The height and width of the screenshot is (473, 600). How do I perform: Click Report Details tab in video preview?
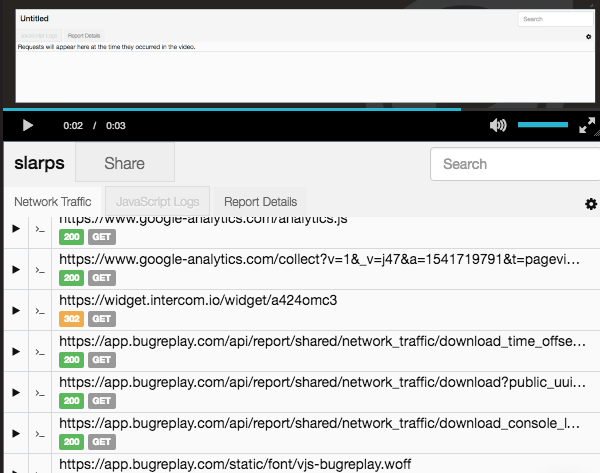(x=84, y=36)
